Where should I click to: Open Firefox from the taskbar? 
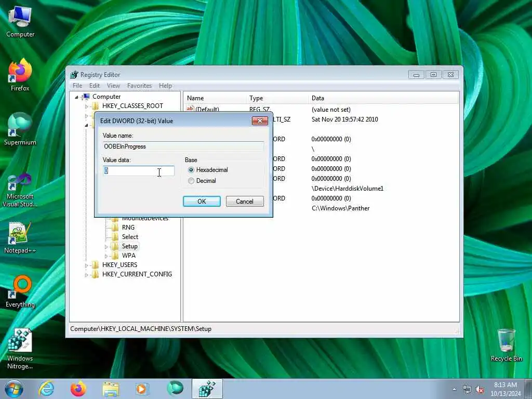(x=78, y=389)
